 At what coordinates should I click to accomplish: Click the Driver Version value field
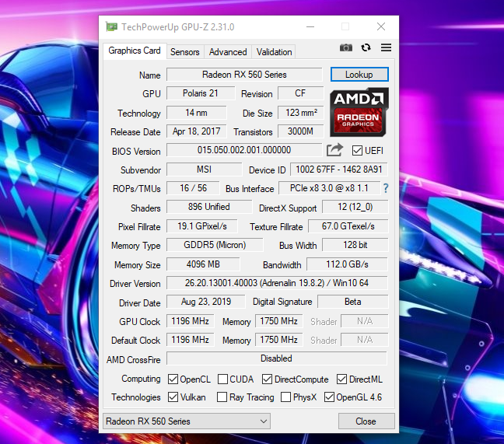coord(277,283)
